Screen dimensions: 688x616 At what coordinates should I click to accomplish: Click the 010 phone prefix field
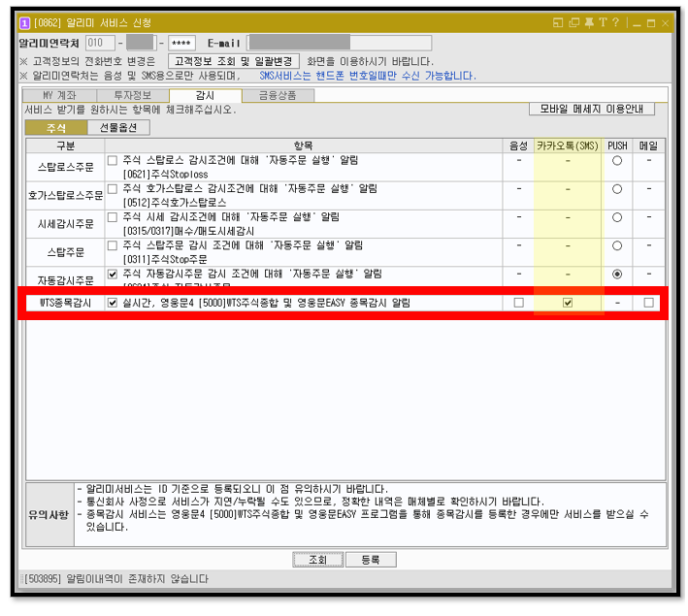pos(100,43)
